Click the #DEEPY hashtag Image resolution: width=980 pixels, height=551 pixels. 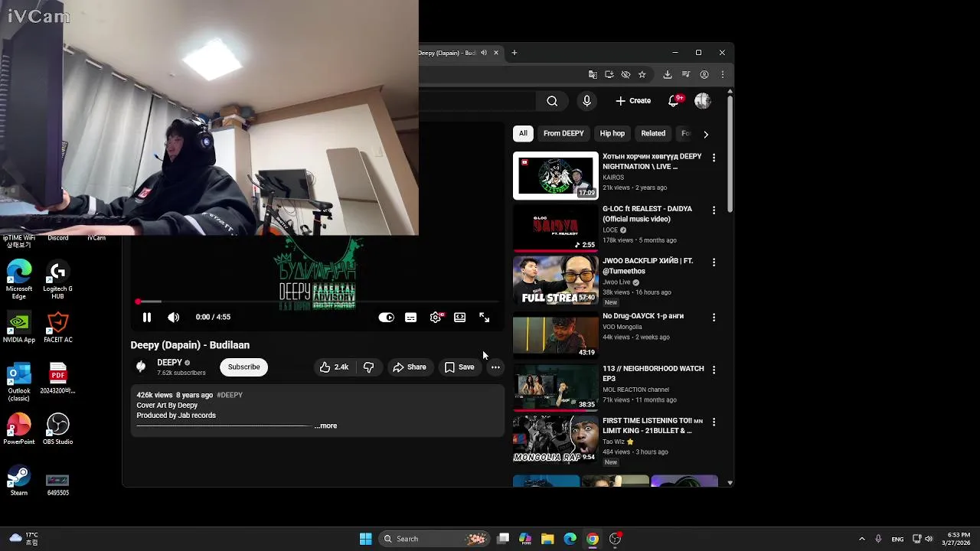230,395
